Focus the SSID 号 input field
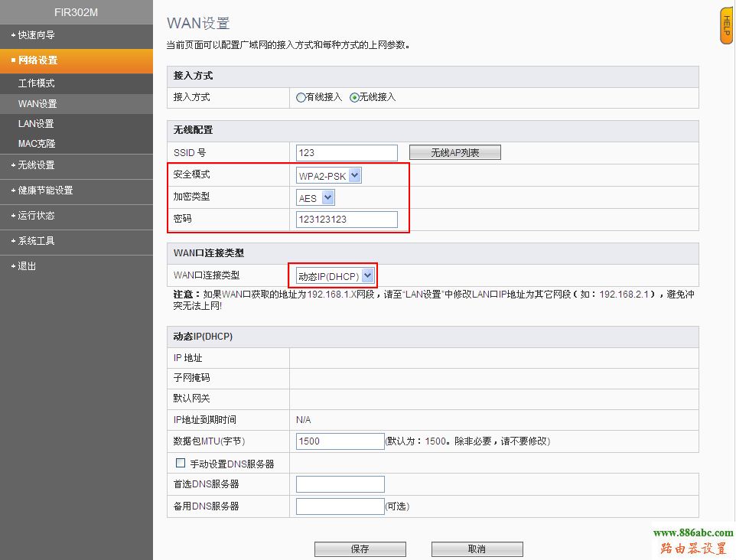Screen dimensions: 736x560 (347, 153)
